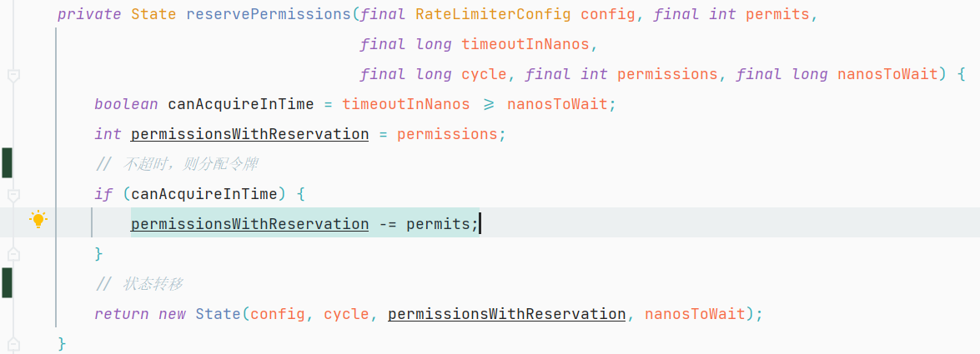Collapse the reservePermissions method fold marker
This screenshot has height=354, width=980.
[13, 76]
